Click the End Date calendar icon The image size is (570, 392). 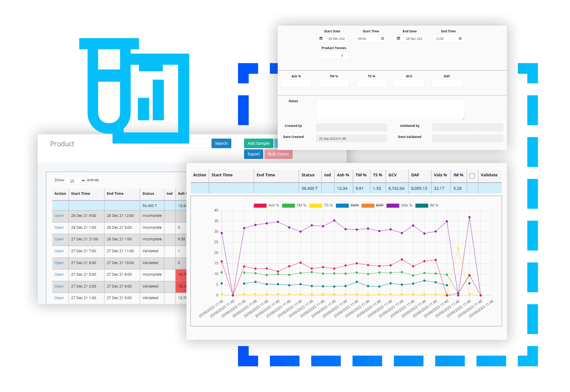coord(398,38)
